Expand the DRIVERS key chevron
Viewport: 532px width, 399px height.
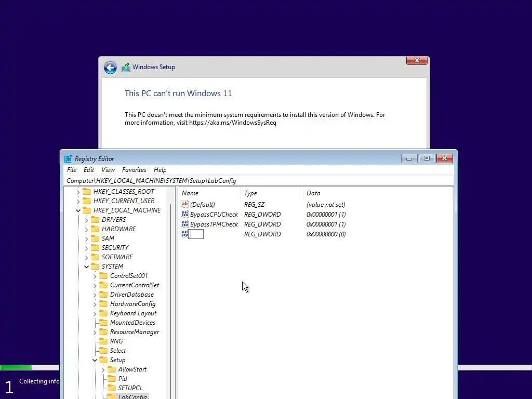(87, 220)
